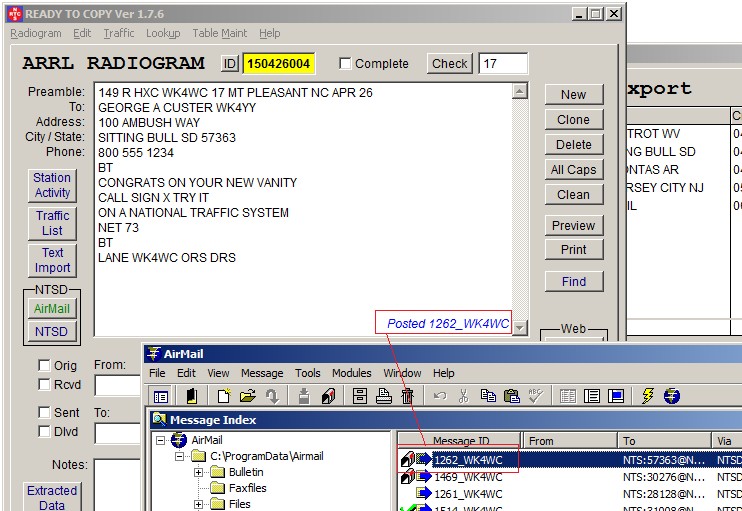Click the globe icon in AirMail toolbar
Viewport: 742px width, 511px height.
point(671,396)
